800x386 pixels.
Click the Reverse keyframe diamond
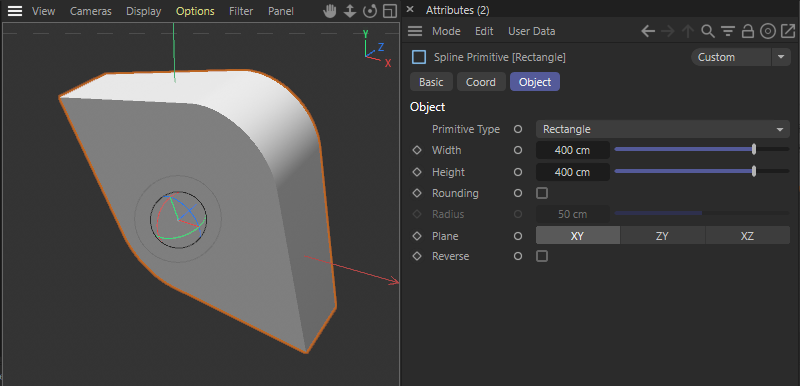417,256
